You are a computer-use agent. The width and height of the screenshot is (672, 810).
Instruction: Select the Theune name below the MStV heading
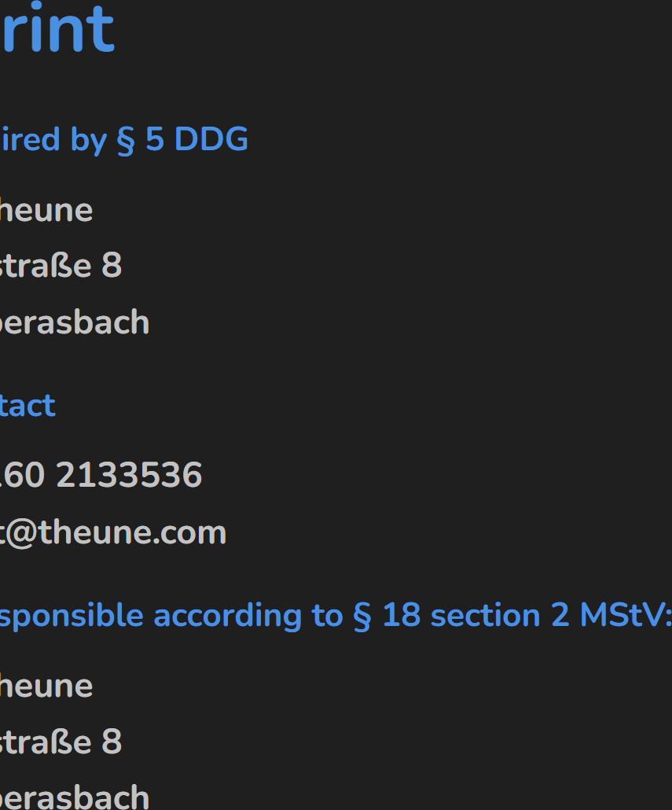(46, 687)
